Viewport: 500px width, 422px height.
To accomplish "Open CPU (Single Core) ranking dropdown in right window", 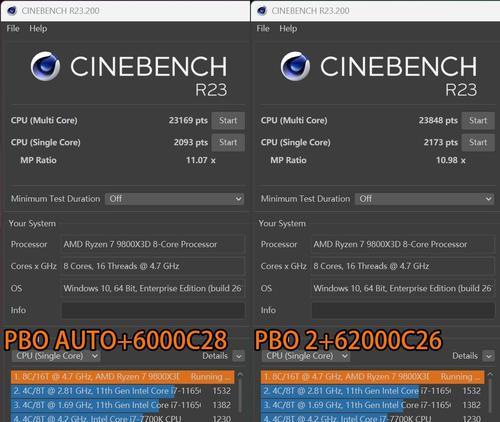I will click(305, 356).
